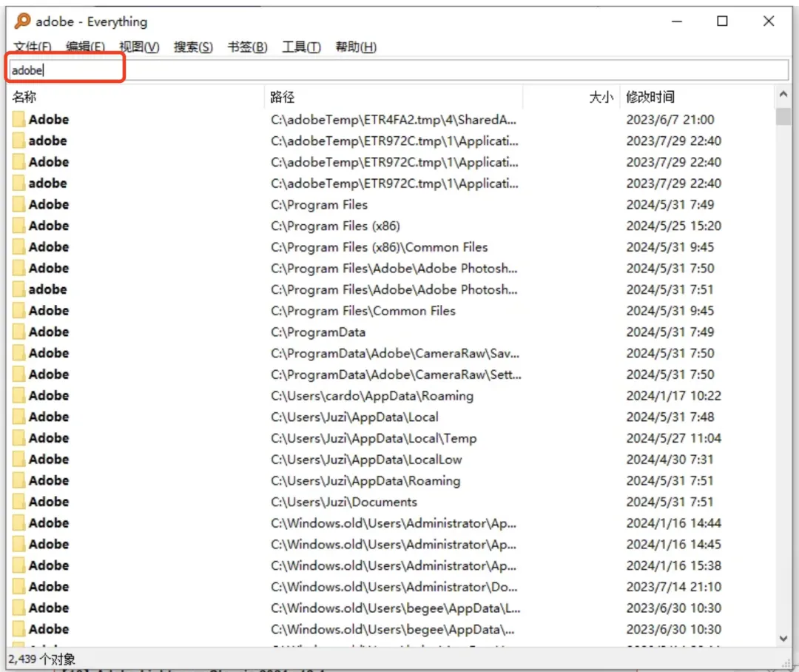
Task: Click path C:\Users\Juzi\AppData\Roaming
Action: coord(365,481)
